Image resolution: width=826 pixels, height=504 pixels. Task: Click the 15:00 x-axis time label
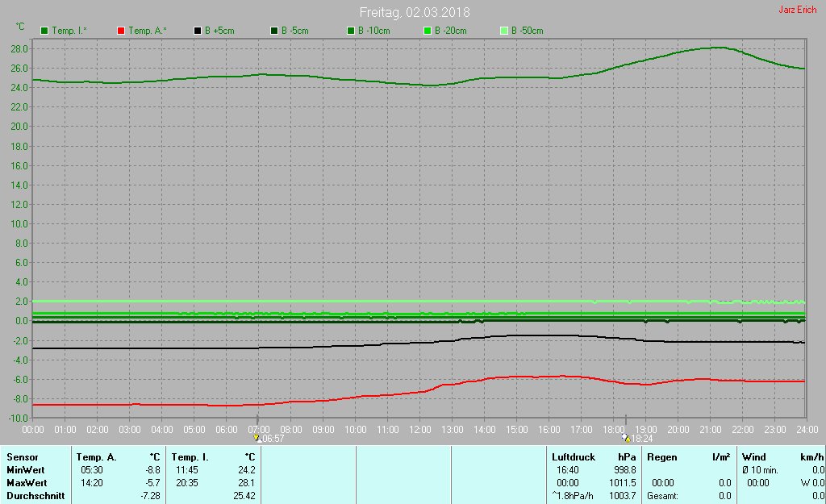point(517,430)
